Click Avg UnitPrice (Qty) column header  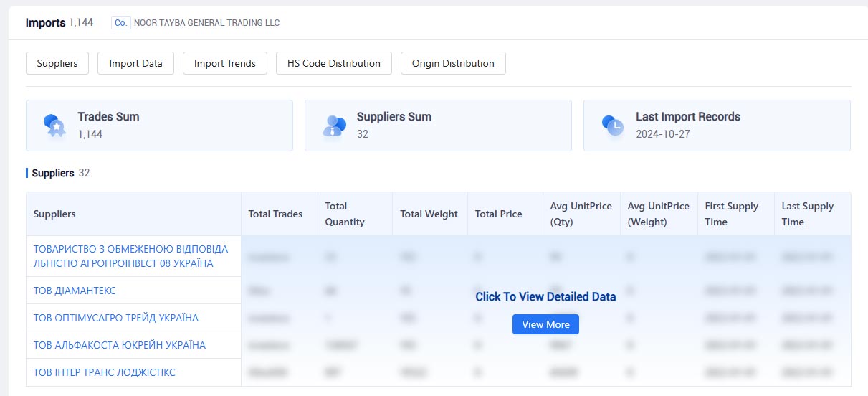pyautogui.click(x=581, y=214)
